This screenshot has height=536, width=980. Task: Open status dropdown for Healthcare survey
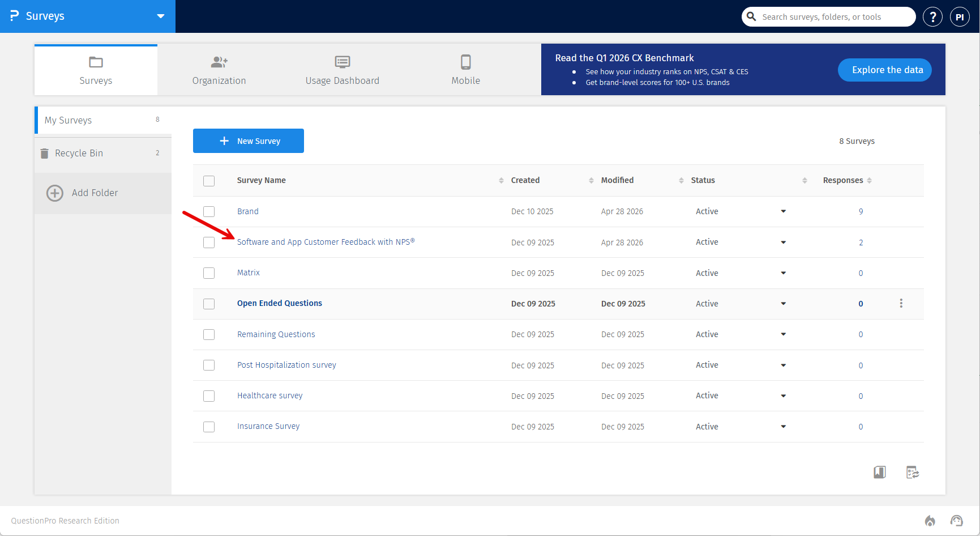(784, 396)
